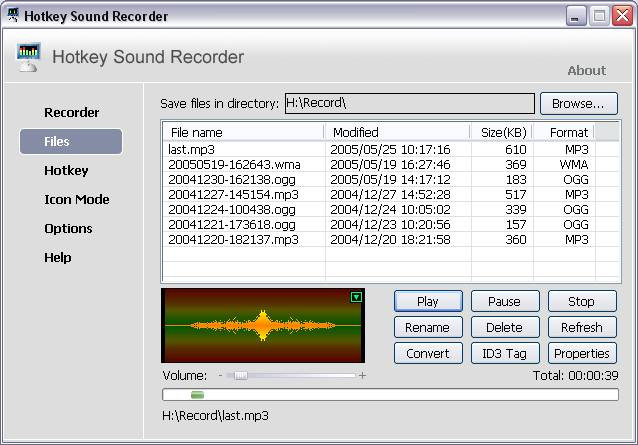Open the Hotkey settings section
The width and height of the screenshot is (638, 445).
click(66, 170)
